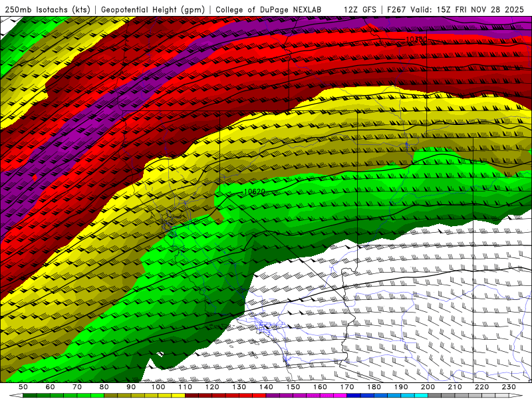Click the legend value 70
The height and width of the screenshot is (399, 532).
click(77, 387)
